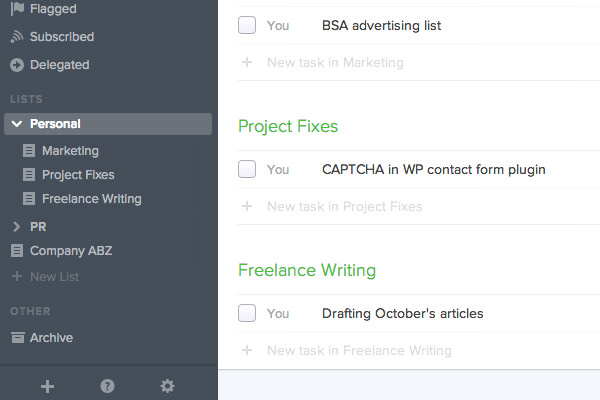Click the plus icon in bottom sidebar bar

click(47, 386)
